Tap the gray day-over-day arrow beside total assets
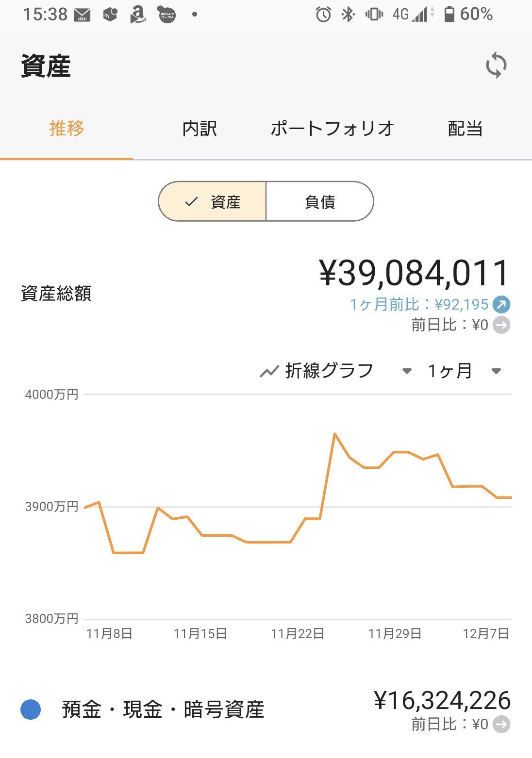 (x=501, y=325)
